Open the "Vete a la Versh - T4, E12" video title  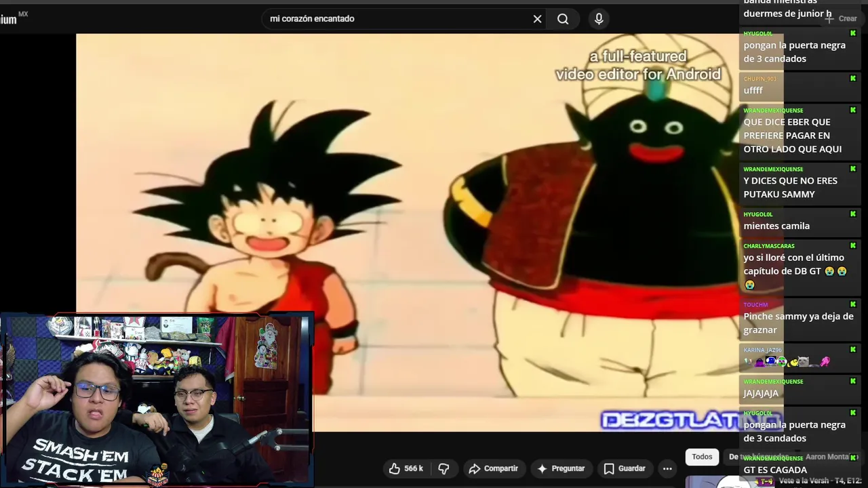(820, 481)
